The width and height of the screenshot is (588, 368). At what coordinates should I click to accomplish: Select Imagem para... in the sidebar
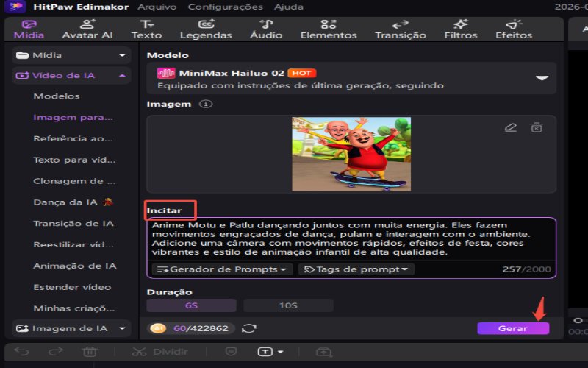[x=73, y=118]
